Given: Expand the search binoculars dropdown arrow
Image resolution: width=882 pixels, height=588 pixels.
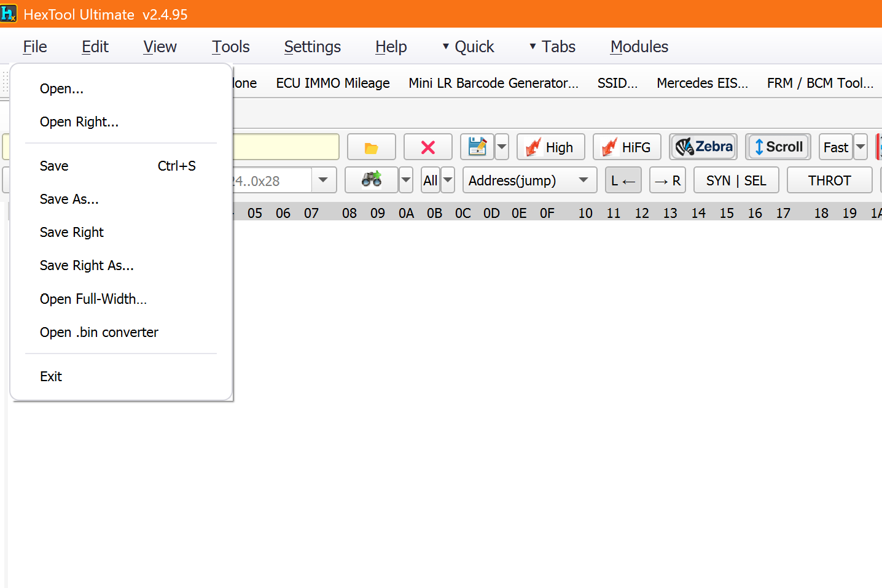Looking at the screenshot, I should point(406,180).
